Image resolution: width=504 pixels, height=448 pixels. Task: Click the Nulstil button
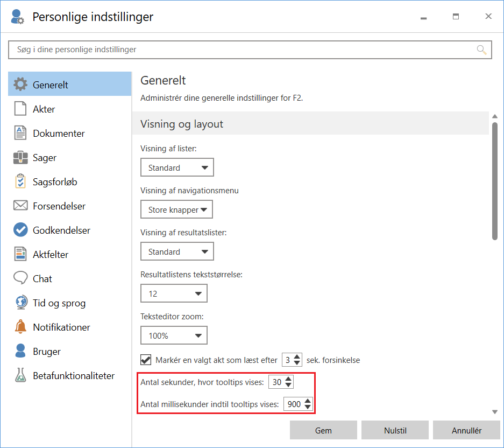click(x=395, y=430)
